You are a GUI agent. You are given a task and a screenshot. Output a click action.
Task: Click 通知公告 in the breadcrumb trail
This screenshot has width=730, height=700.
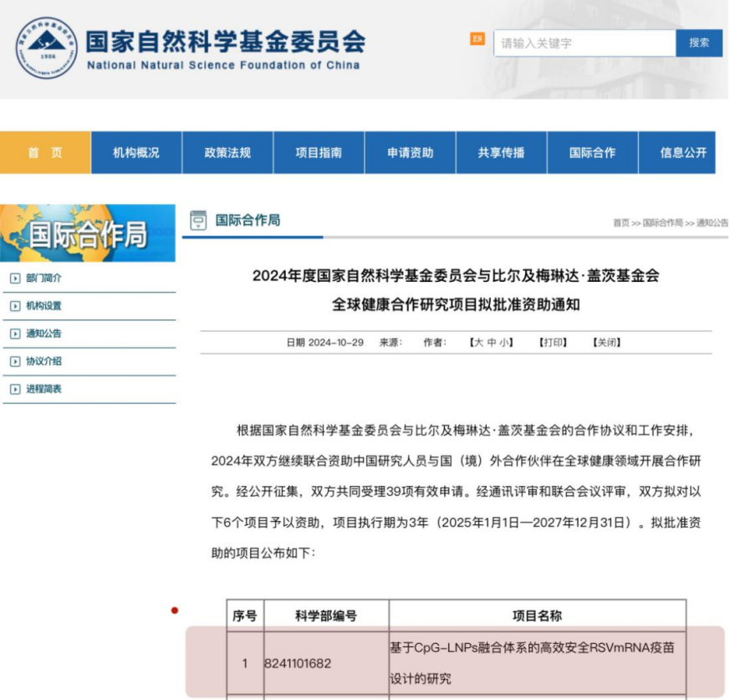click(712, 222)
